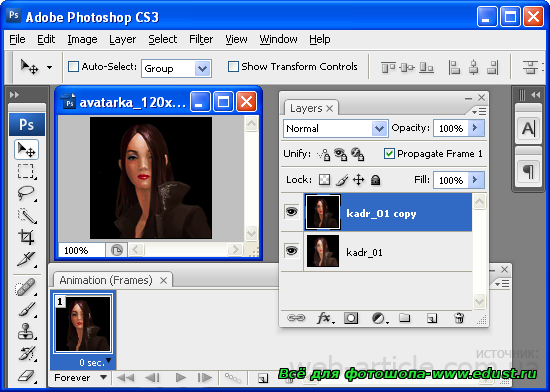Add a layer style via fx icon

(x=324, y=318)
